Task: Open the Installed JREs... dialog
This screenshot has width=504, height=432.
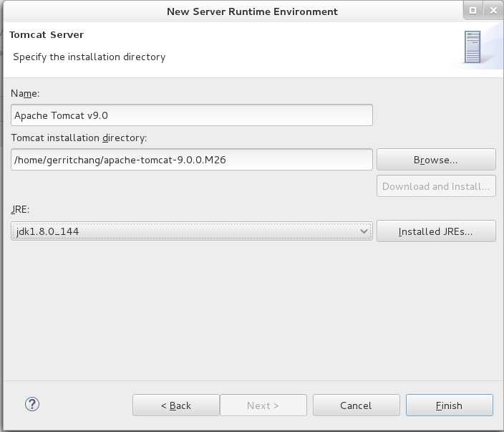Action: [x=436, y=231]
